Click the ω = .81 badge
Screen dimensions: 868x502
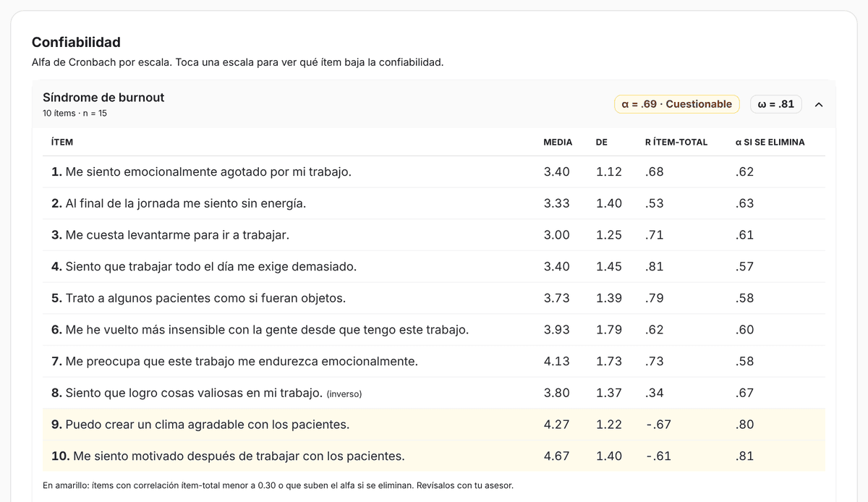click(776, 104)
